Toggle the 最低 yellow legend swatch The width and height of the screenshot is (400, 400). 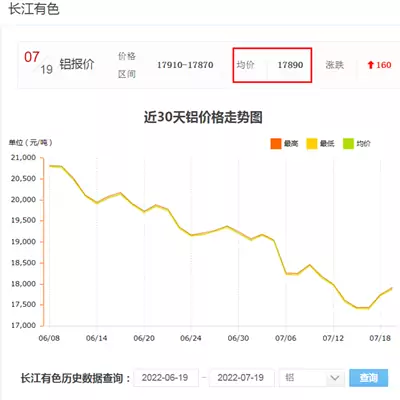tap(312, 144)
